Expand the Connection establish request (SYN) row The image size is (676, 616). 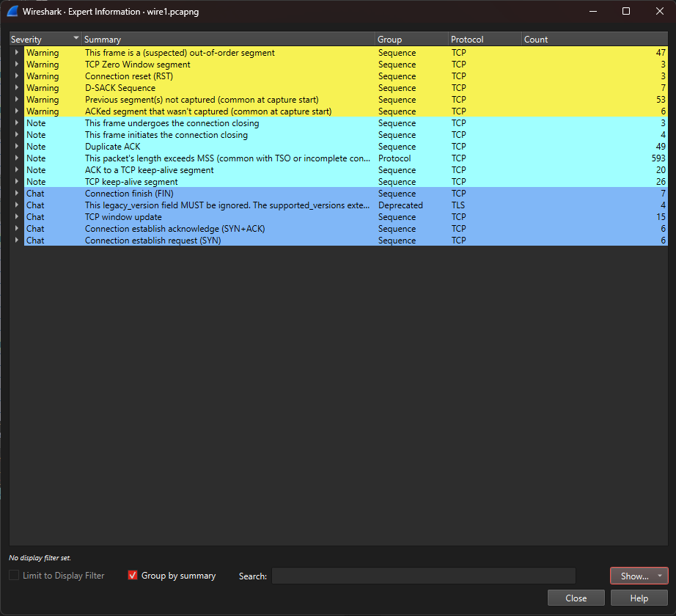[x=16, y=240]
